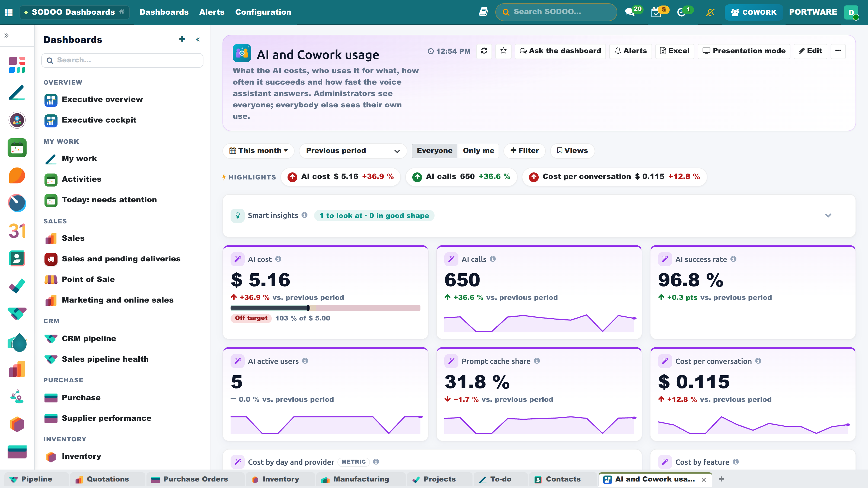The image size is (868, 488).
Task: Switch to Only me scope
Action: coord(478,150)
